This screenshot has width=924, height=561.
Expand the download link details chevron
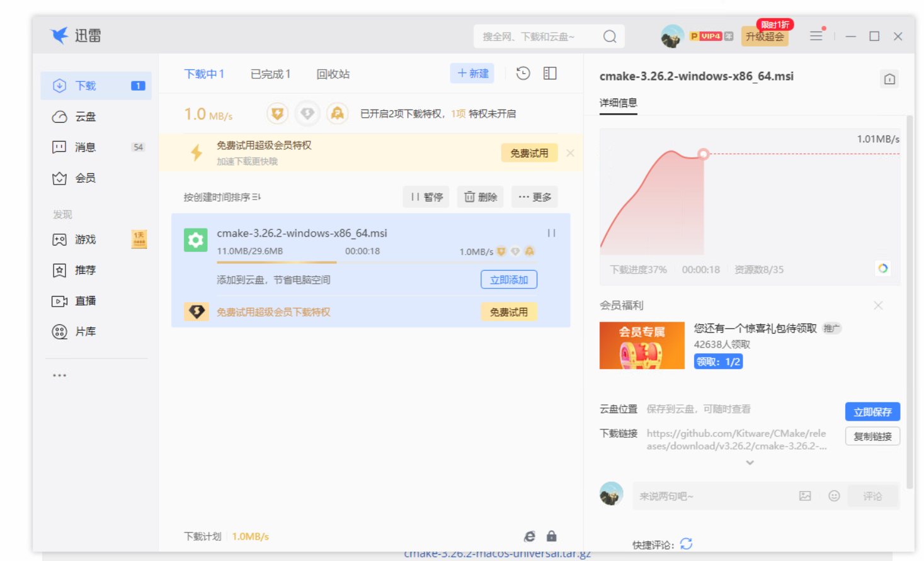pos(750,463)
